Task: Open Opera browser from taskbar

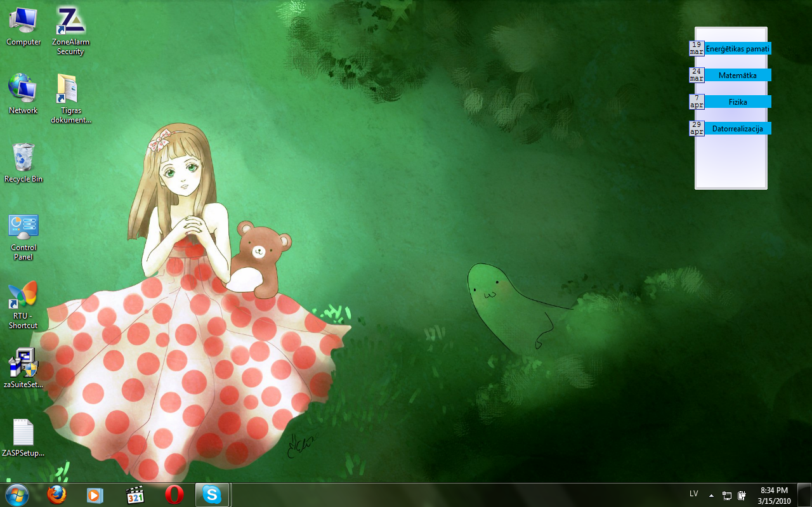Action: [x=174, y=494]
